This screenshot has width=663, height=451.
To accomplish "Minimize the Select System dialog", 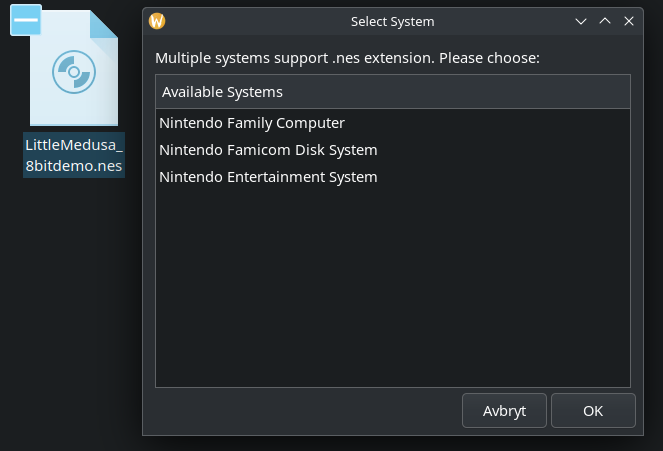I will click(x=581, y=21).
